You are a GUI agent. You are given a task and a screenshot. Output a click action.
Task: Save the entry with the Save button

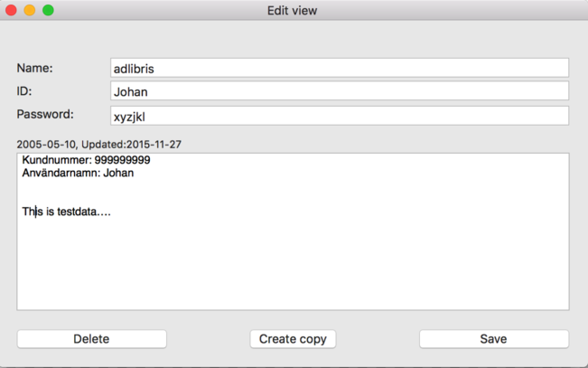(493, 339)
